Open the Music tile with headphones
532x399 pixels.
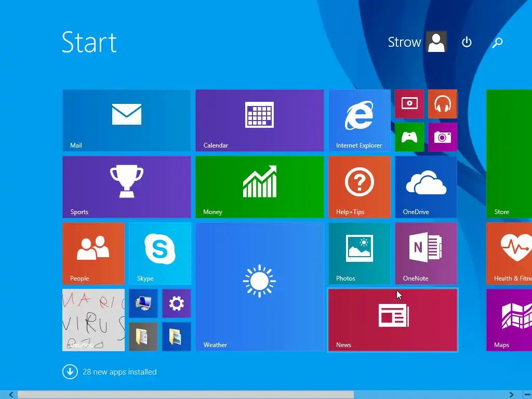(x=443, y=104)
